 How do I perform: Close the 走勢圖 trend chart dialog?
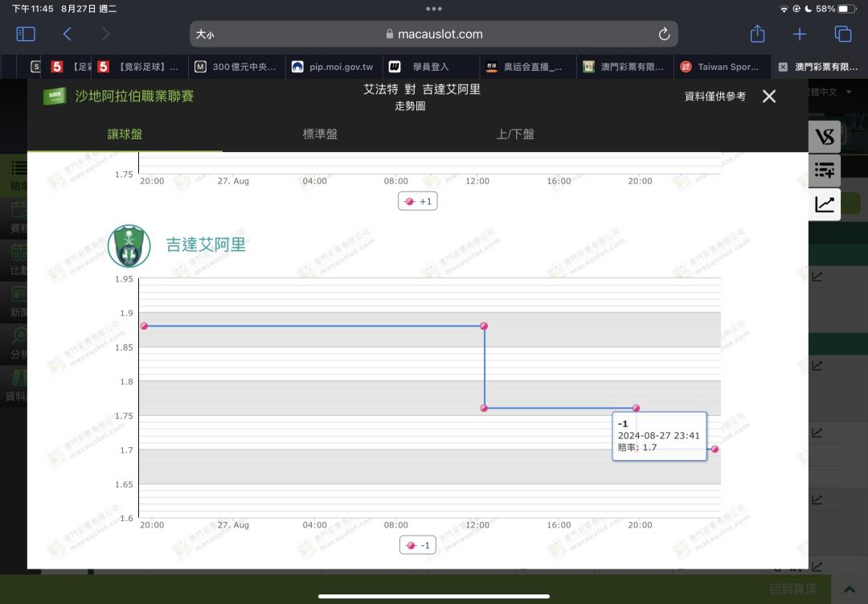pyautogui.click(x=769, y=97)
